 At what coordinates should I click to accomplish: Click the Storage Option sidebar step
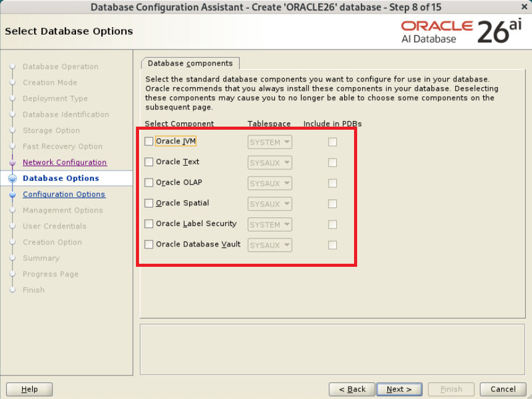(x=51, y=130)
